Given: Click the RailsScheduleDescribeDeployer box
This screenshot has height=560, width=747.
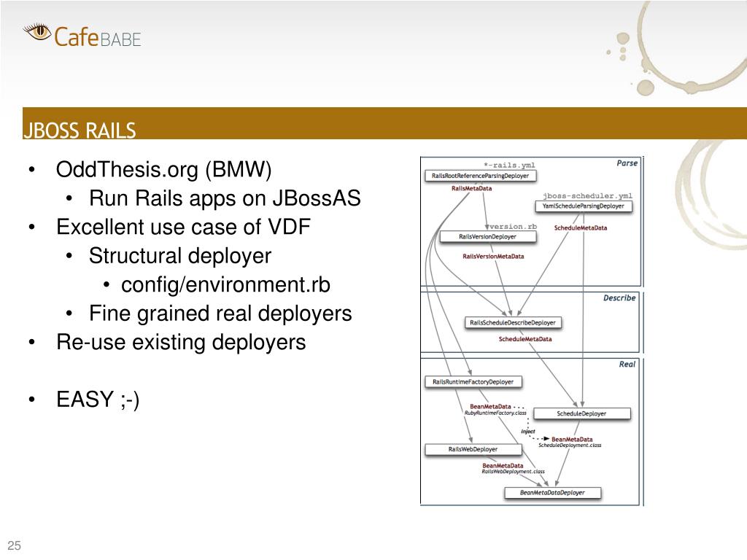Looking at the screenshot, I should 513,323.
